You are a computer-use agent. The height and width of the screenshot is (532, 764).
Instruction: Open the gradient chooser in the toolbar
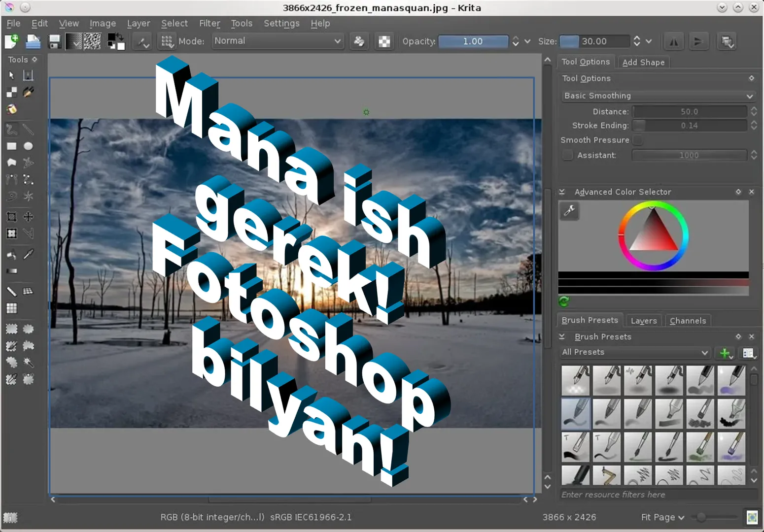pos(73,41)
